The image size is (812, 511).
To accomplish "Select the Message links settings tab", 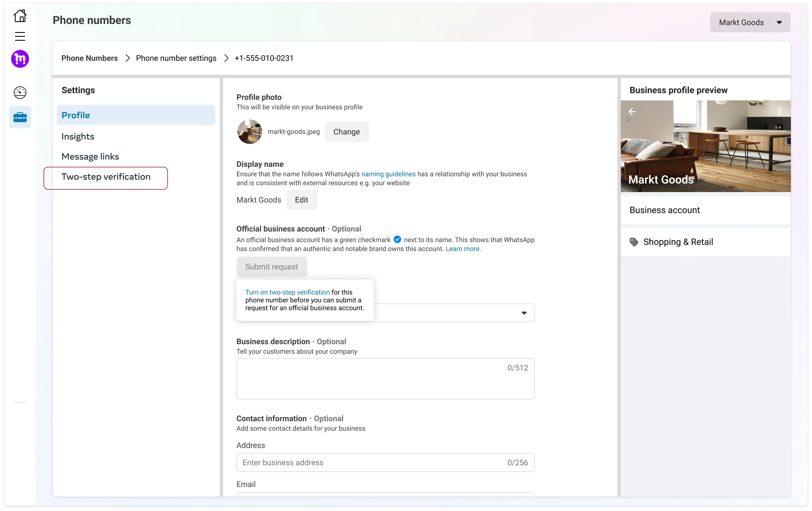I will click(x=90, y=156).
